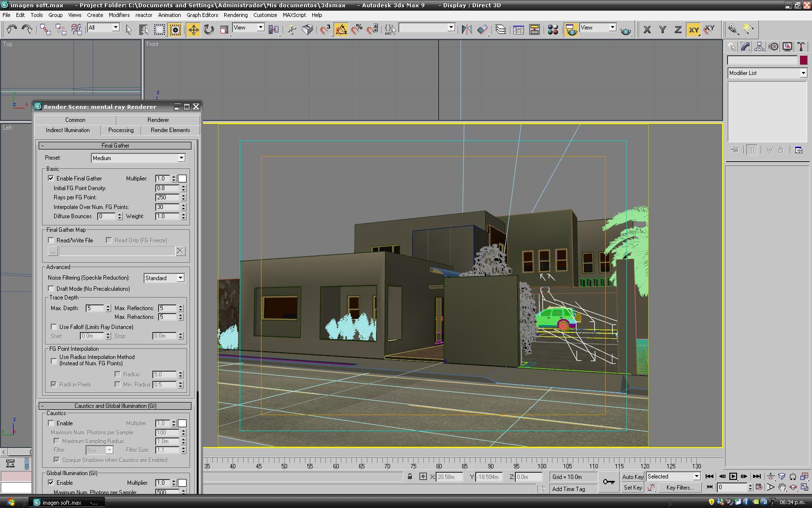
Task: Click the Redo arrow in main toolbar
Action: (x=27, y=30)
